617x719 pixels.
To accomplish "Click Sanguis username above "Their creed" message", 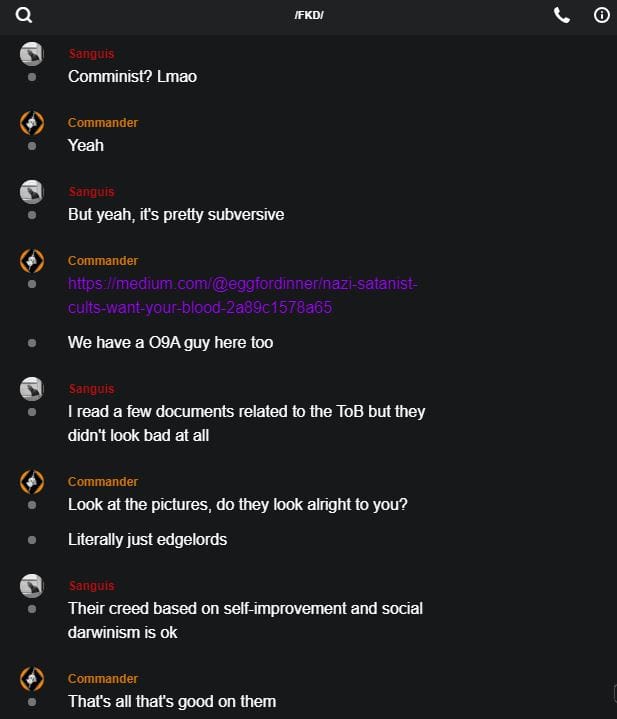I will [x=91, y=586].
